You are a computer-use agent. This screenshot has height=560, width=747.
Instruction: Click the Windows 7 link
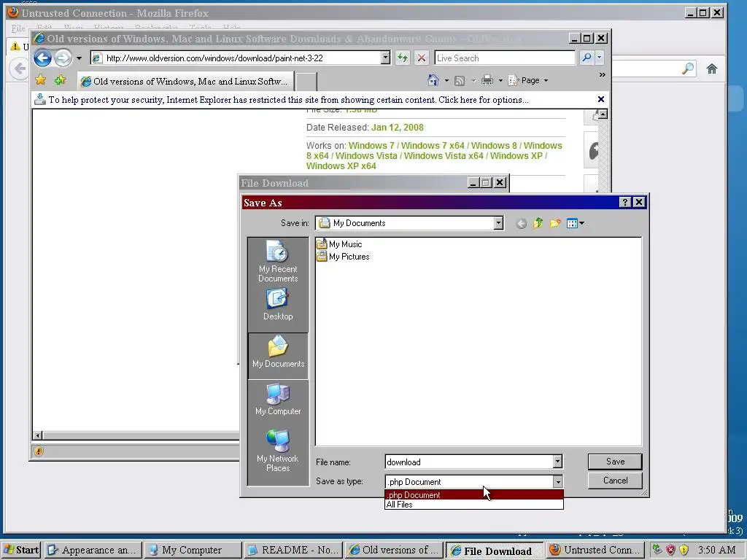pos(371,146)
